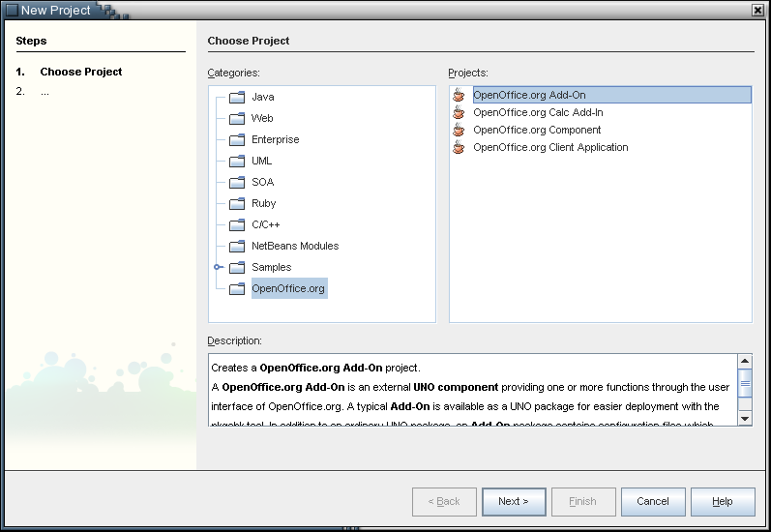
Task: Click the Samples category folder icon
Action: click(x=237, y=268)
